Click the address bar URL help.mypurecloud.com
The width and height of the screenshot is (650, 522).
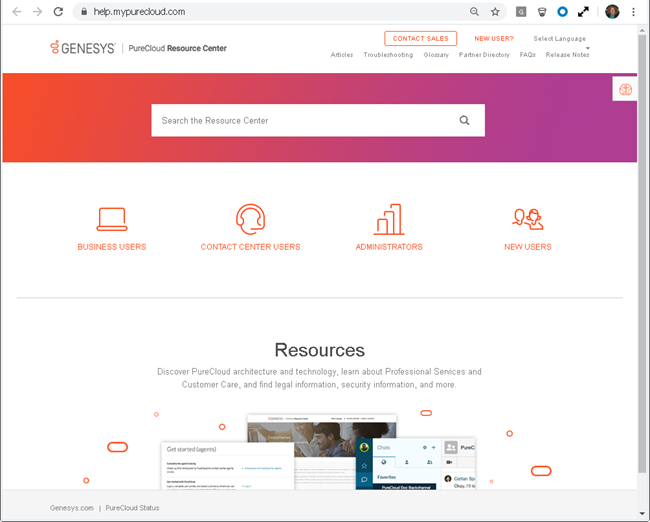click(x=139, y=12)
